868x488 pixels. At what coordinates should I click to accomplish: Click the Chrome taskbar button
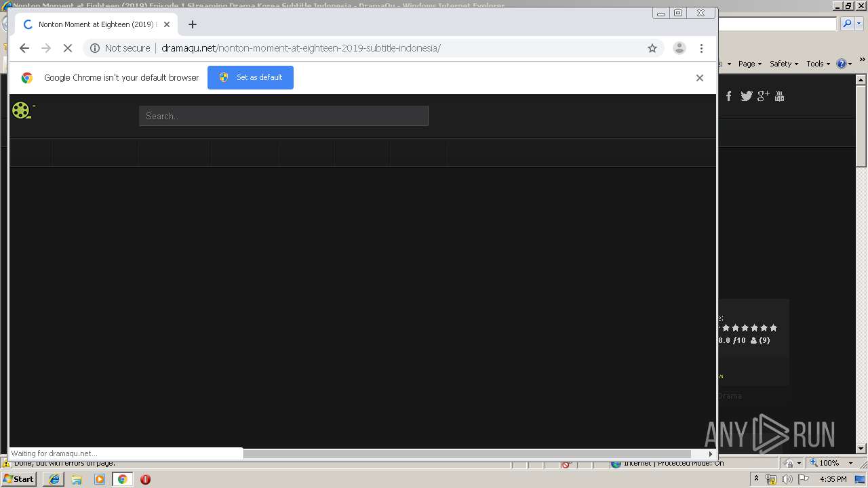(122, 479)
